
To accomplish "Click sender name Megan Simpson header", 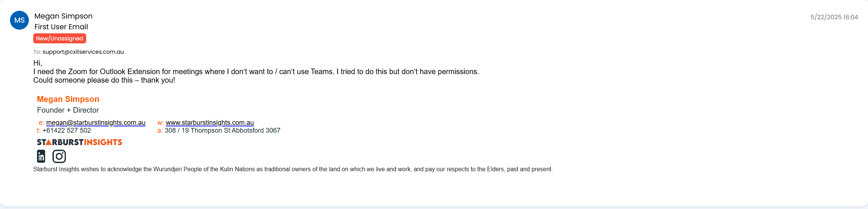I will tap(63, 16).
